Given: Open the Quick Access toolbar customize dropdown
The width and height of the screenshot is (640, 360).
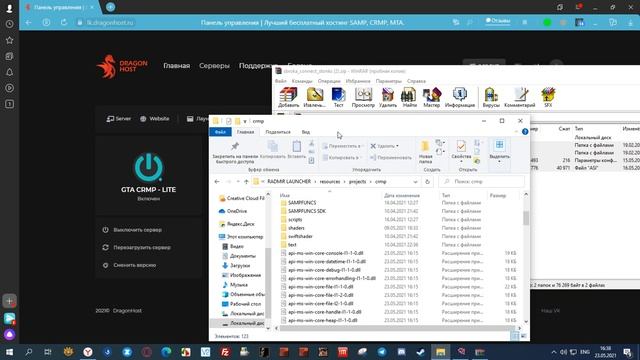Looking at the screenshot, I should [x=245, y=121].
